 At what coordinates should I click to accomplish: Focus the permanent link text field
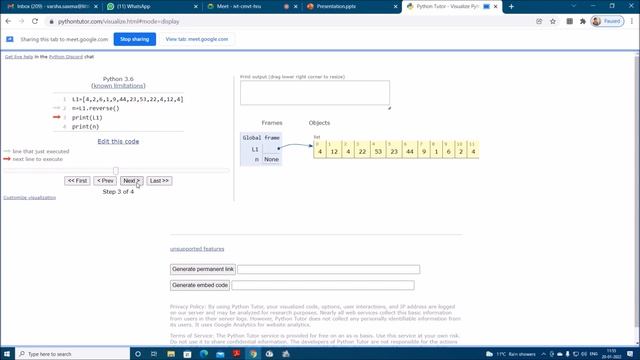(x=329, y=269)
